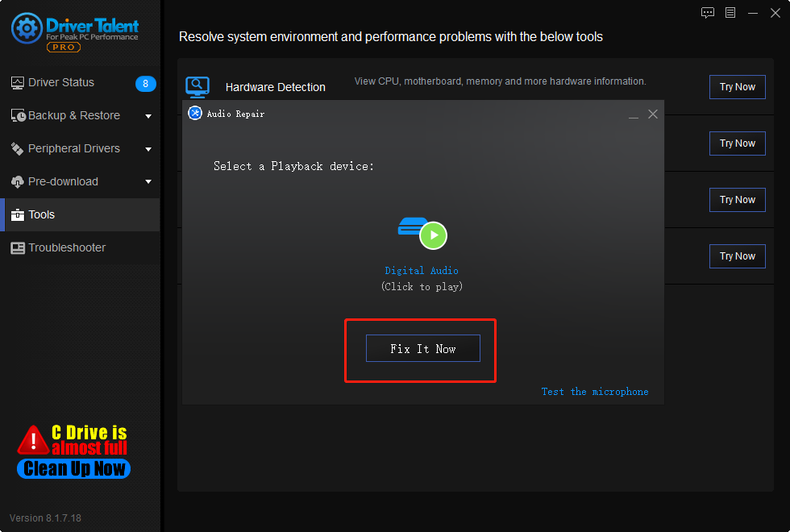Click the Driver Talent gear logo
790x532 pixels.
(x=27, y=29)
